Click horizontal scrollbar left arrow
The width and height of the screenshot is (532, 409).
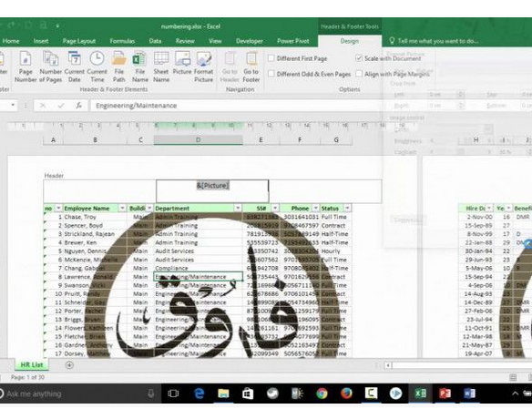(x=388, y=365)
